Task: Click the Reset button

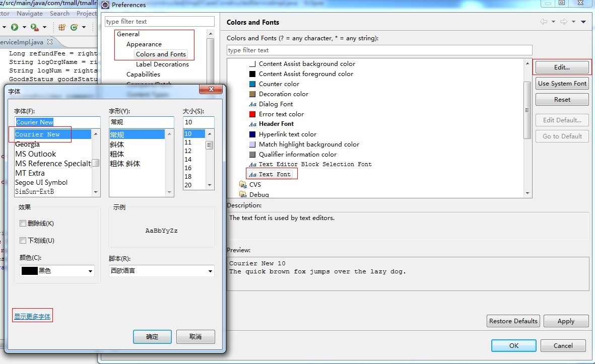Action: (x=562, y=100)
